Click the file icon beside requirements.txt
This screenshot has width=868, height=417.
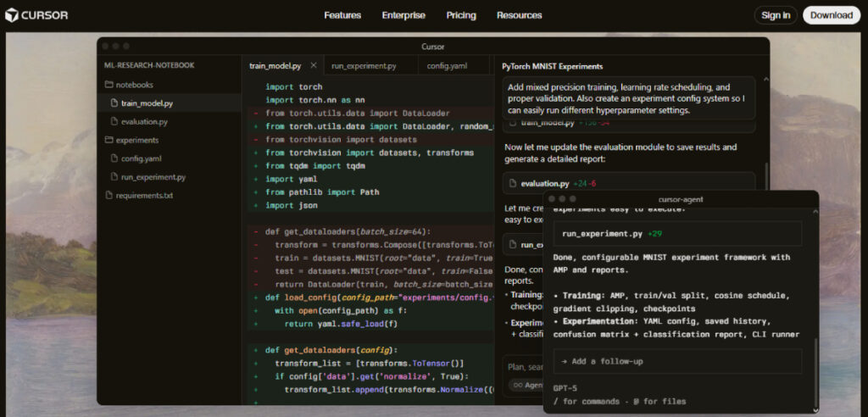[x=108, y=195]
